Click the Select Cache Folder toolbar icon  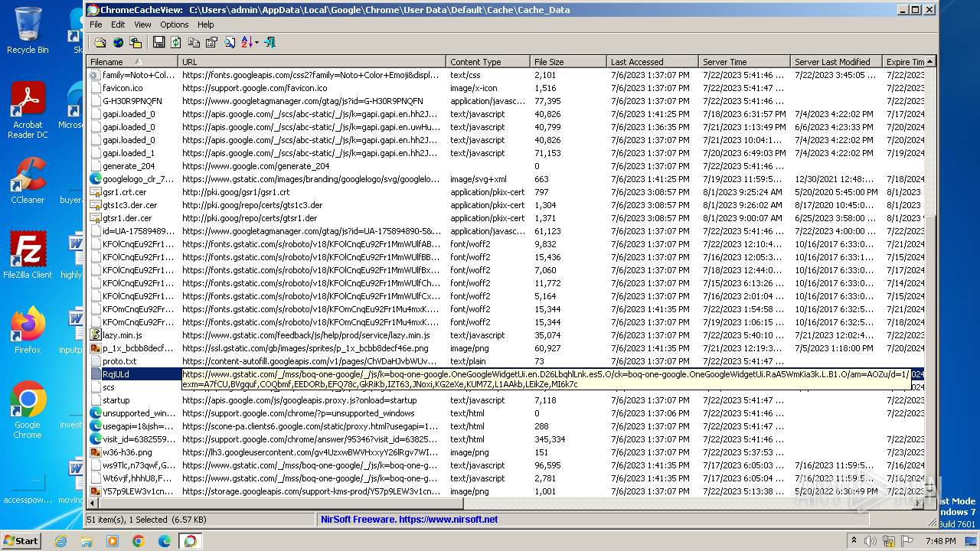[x=100, y=43]
